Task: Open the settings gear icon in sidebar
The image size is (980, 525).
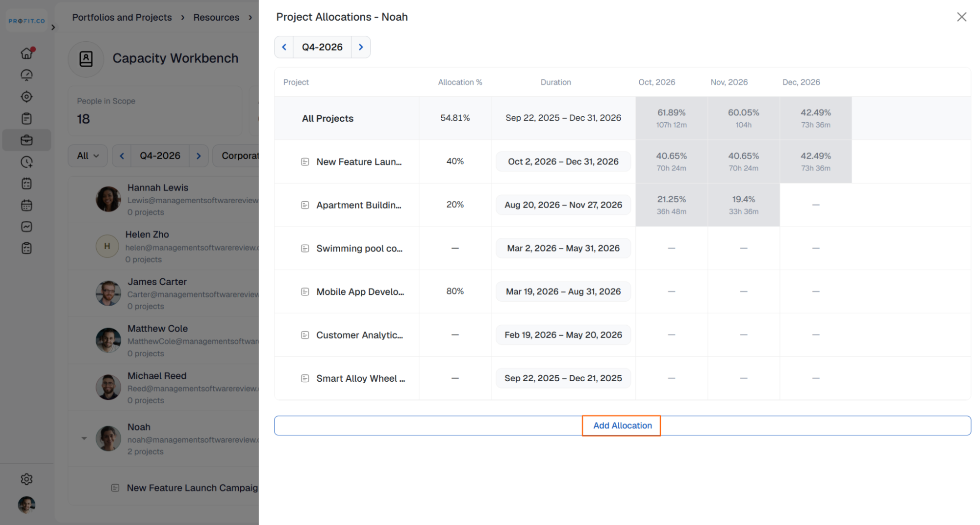Action: [26, 479]
